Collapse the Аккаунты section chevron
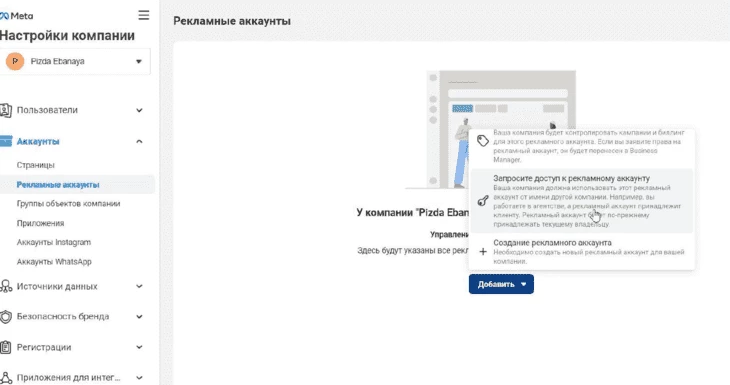 pyautogui.click(x=139, y=142)
